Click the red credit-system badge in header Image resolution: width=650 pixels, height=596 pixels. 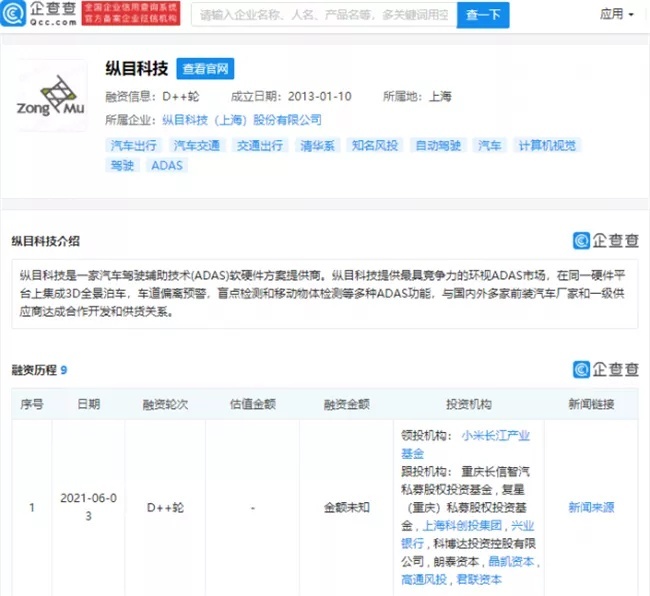pos(131,13)
